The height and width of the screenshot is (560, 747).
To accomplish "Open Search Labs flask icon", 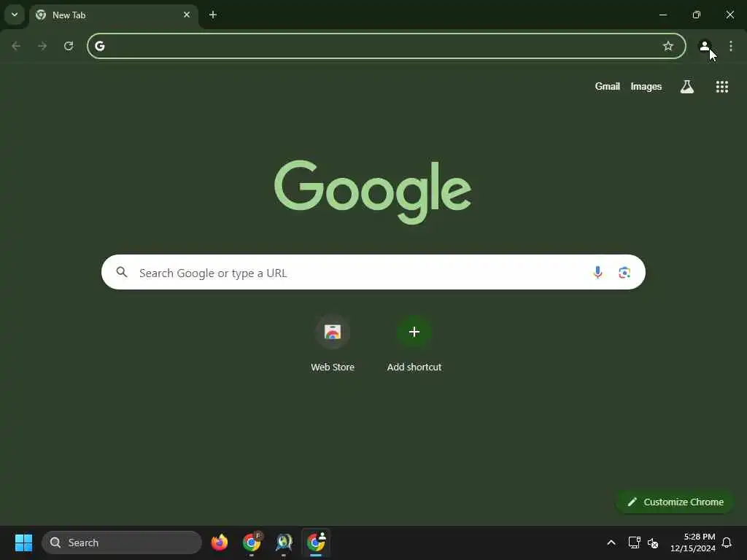I will pyautogui.click(x=686, y=86).
